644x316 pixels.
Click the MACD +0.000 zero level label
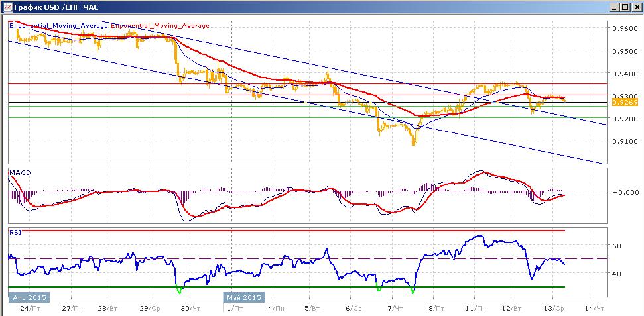625,191
